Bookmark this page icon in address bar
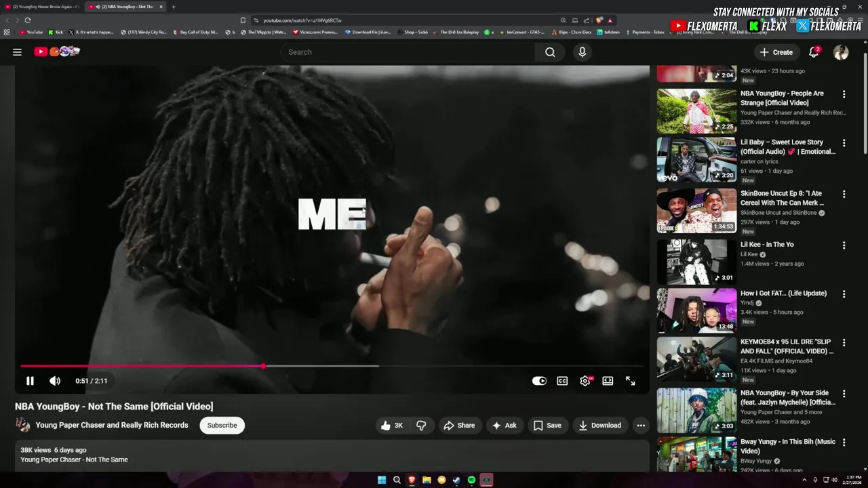Viewport: 868px width, 488px height. tap(243, 20)
